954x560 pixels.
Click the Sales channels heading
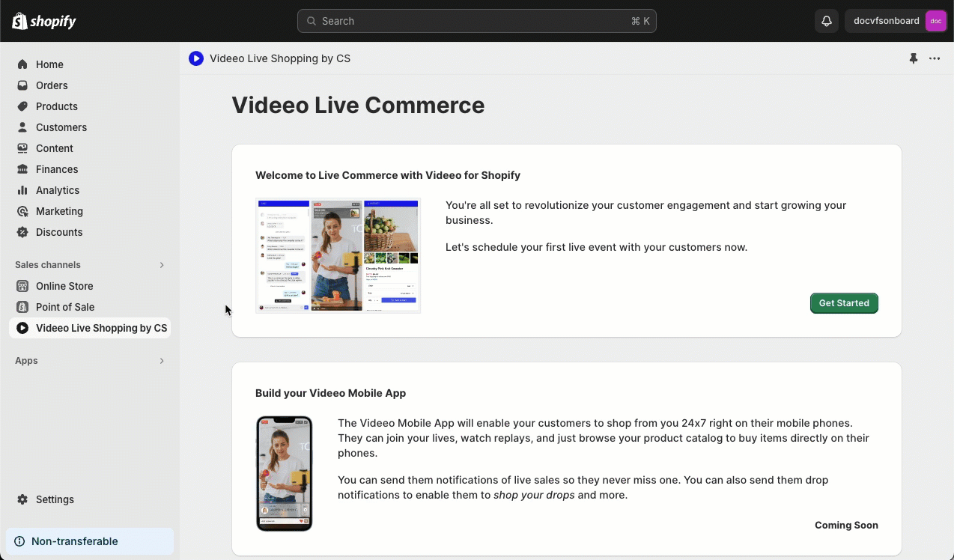(48, 265)
